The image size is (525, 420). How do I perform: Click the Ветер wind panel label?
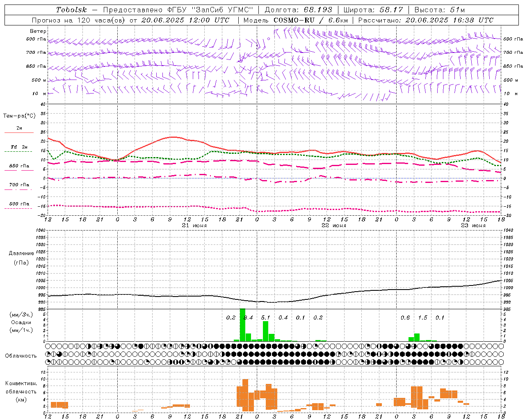click(x=38, y=31)
